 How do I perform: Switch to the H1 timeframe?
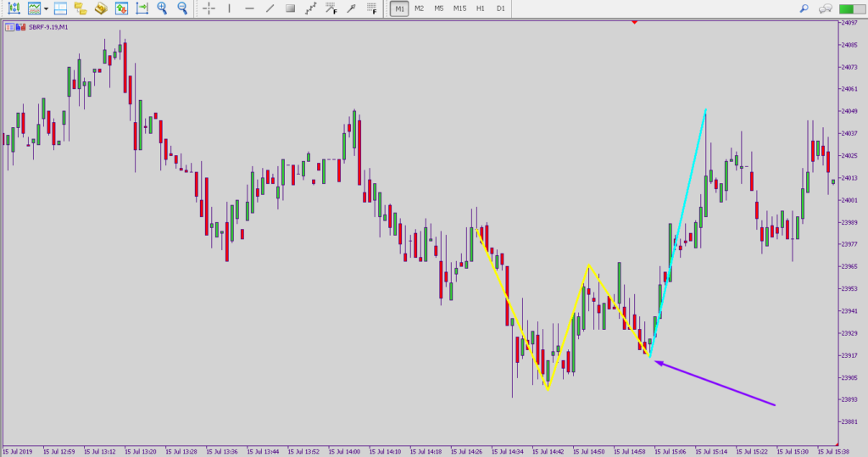point(480,8)
